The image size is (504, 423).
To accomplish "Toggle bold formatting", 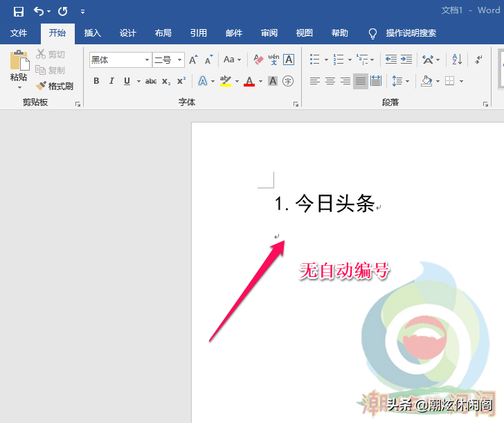I will tap(96, 81).
